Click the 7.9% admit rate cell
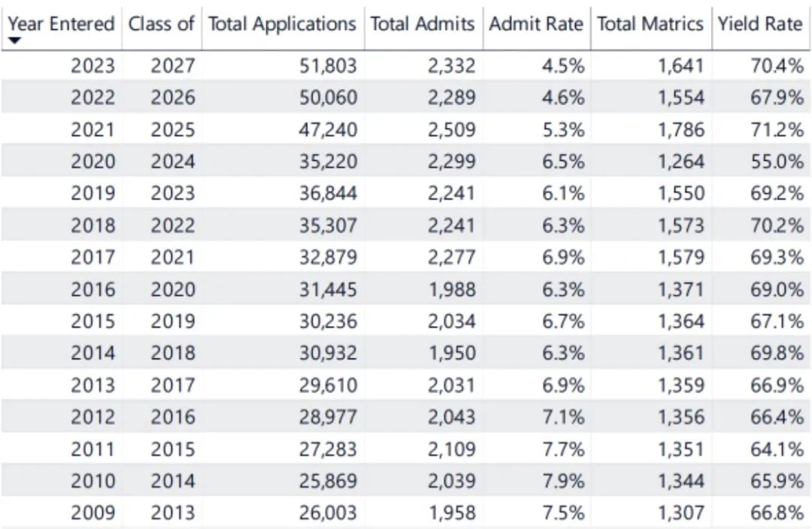This screenshot has width=812, height=529. pos(563,481)
